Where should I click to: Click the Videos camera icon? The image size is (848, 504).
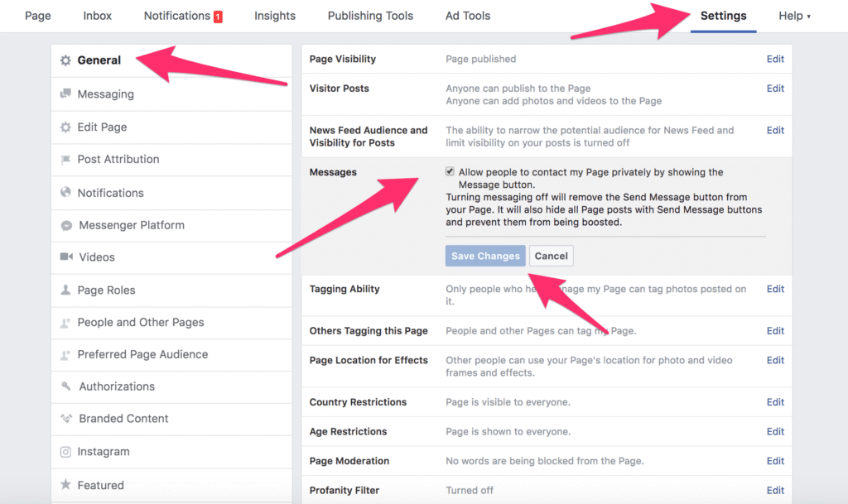[x=65, y=257]
